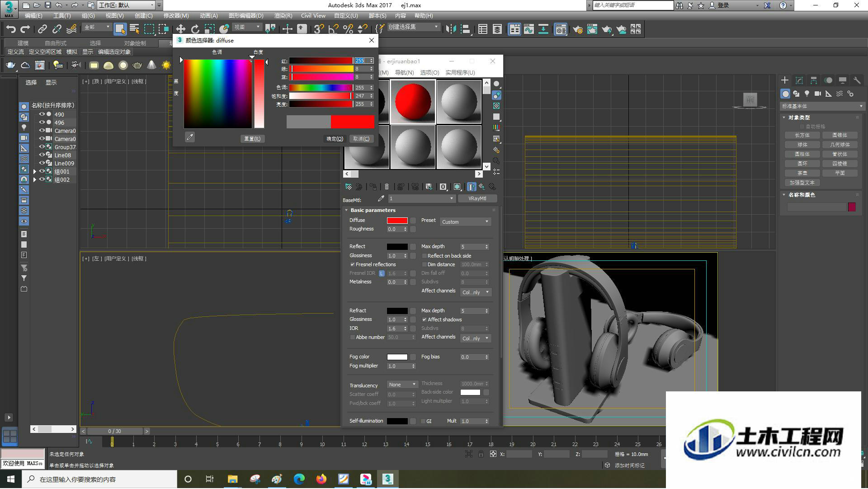Screen dimensions: 868x489
Task: Open Refract Affect channels dropdown
Action: coord(476,339)
